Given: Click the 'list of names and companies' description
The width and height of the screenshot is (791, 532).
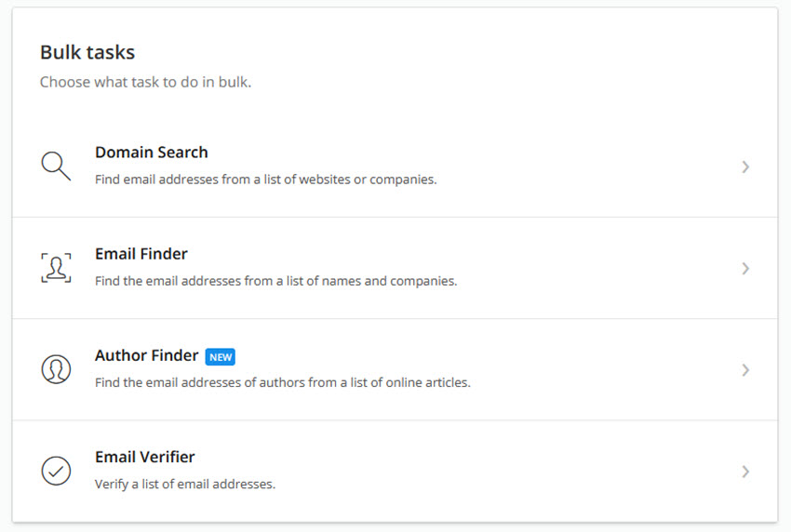Looking at the screenshot, I should [275, 280].
